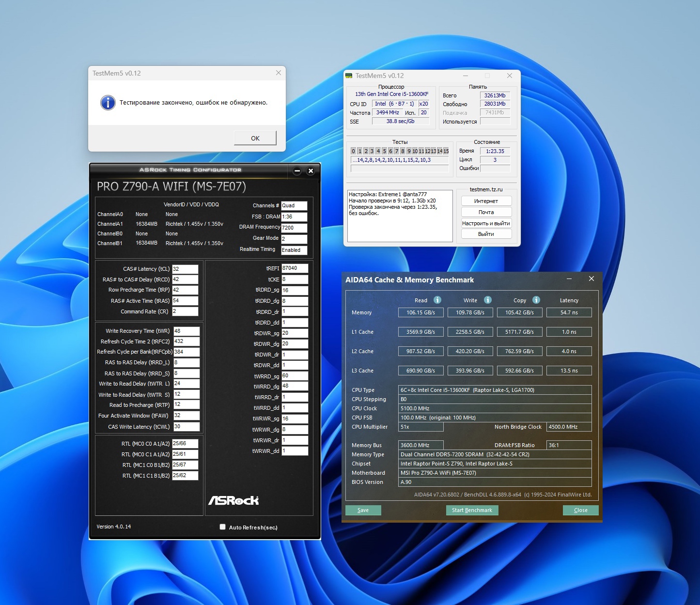Click the BIOS Version A.90 field

[495, 482]
